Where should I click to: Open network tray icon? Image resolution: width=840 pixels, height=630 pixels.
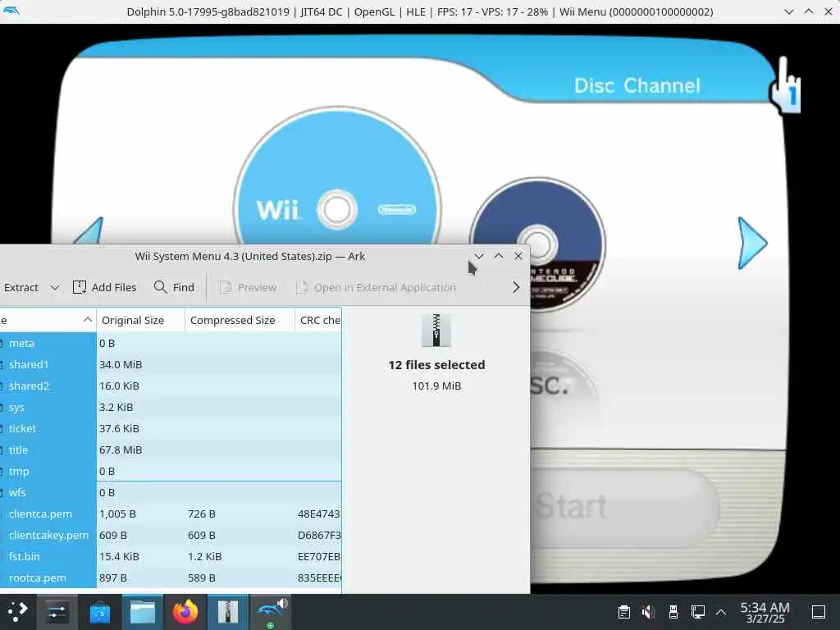click(697, 612)
